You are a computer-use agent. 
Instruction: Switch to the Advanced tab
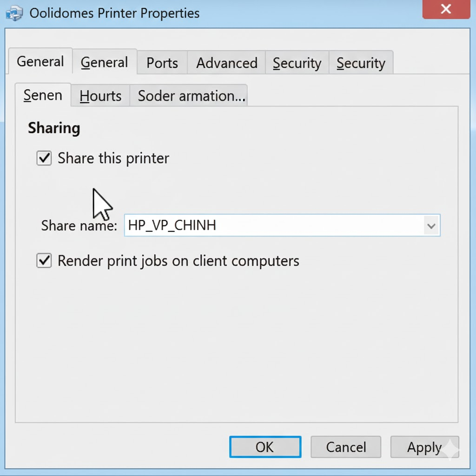click(x=226, y=63)
